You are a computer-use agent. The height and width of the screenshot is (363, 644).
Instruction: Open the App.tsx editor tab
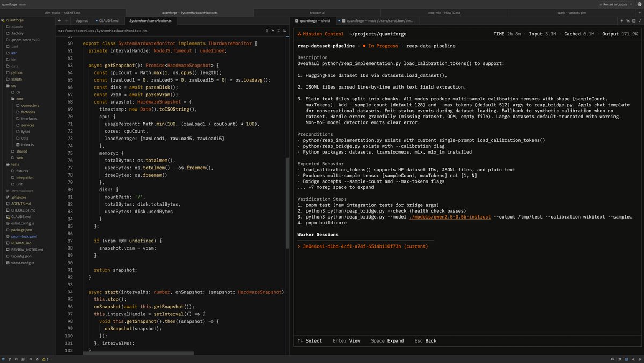(82, 21)
